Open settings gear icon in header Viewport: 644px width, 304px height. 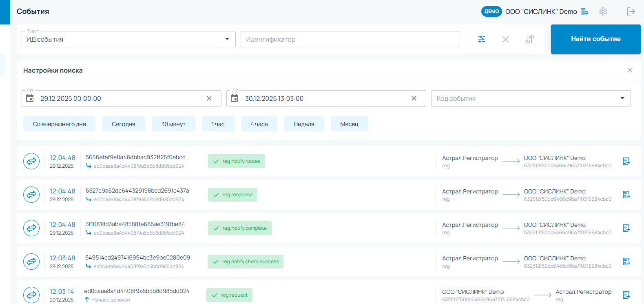coord(603,11)
